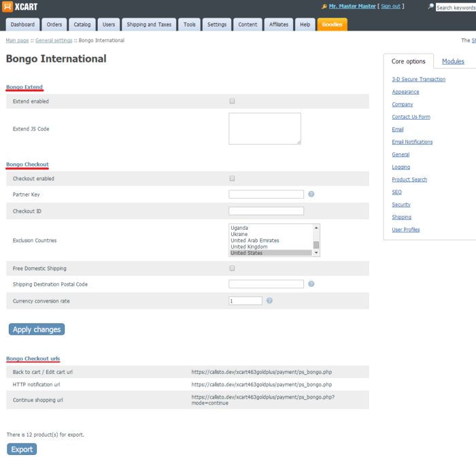Click the Partner Key help icon

click(x=311, y=194)
